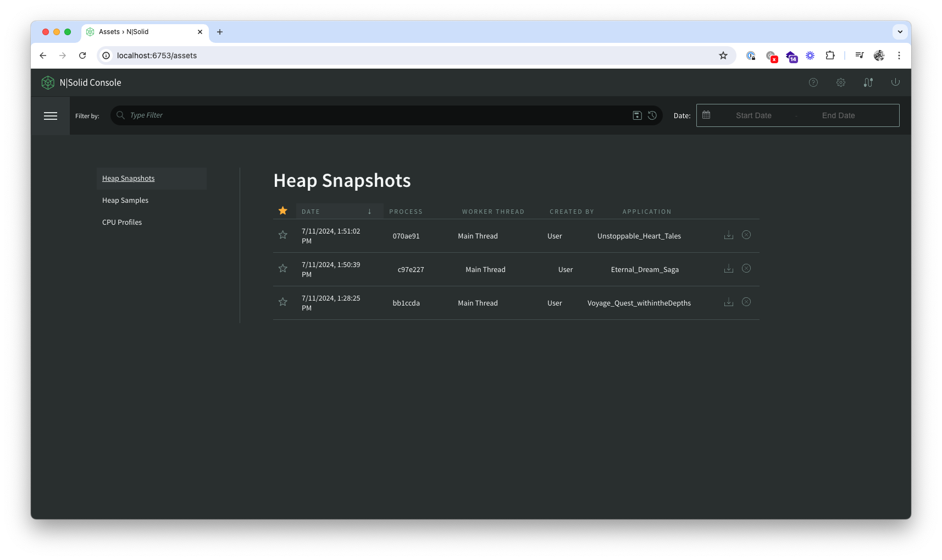This screenshot has width=942, height=560.
Task: Click the N|Solid Console logo icon
Action: pyautogui.click(x=48, y=82)
